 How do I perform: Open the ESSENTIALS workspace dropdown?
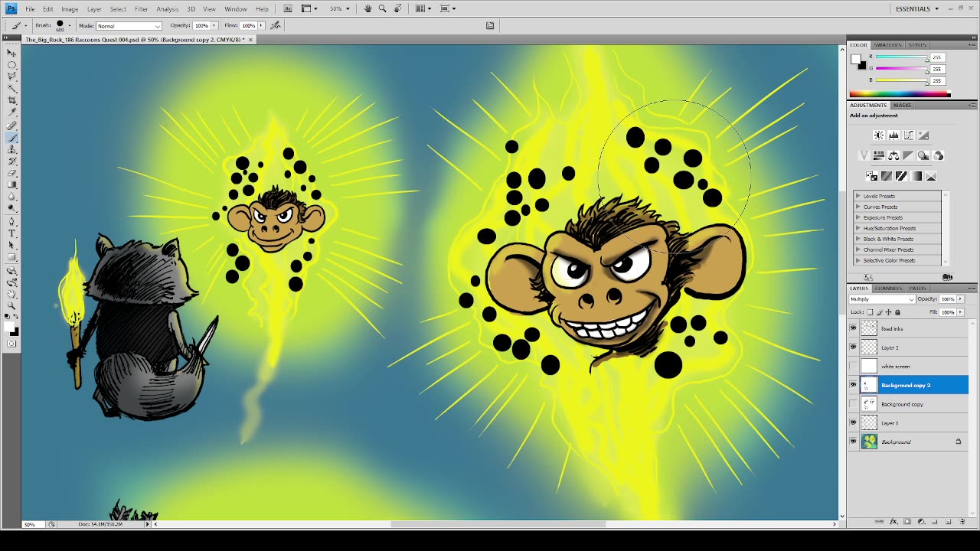[917, 8]
